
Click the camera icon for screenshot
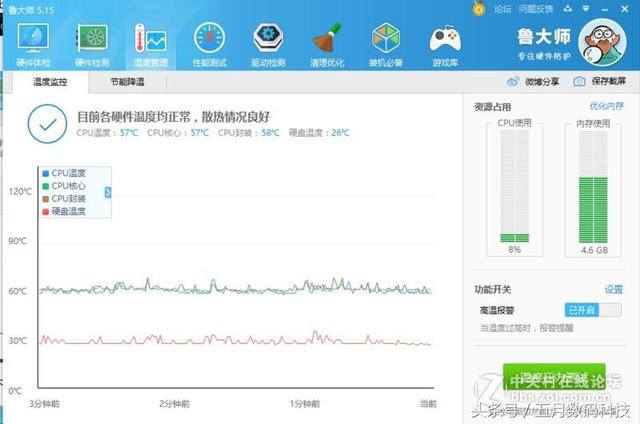point(579,81)
